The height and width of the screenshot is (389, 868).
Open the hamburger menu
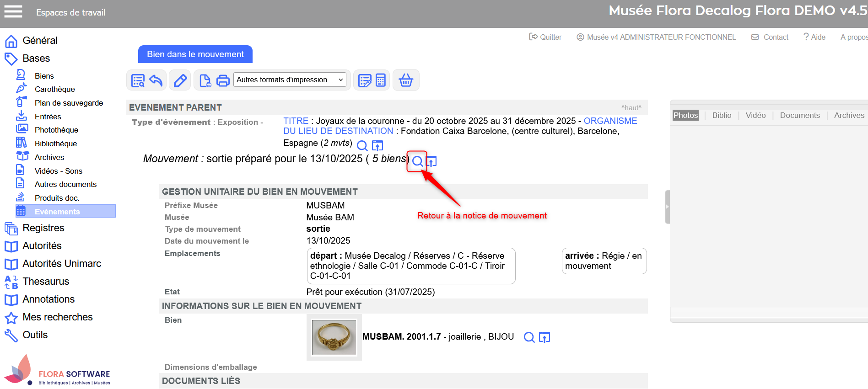(x=13, y=11)
